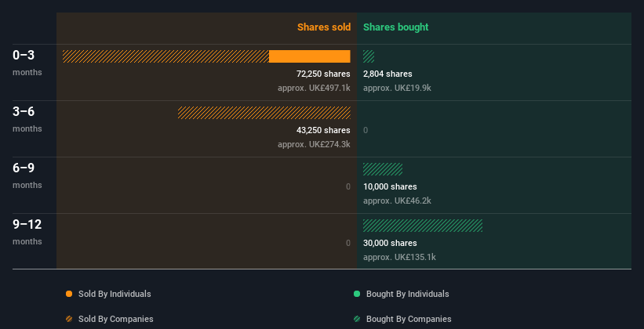644x329 pixels.
Task: Click the Shares bought column header
Action: [395, 27]
